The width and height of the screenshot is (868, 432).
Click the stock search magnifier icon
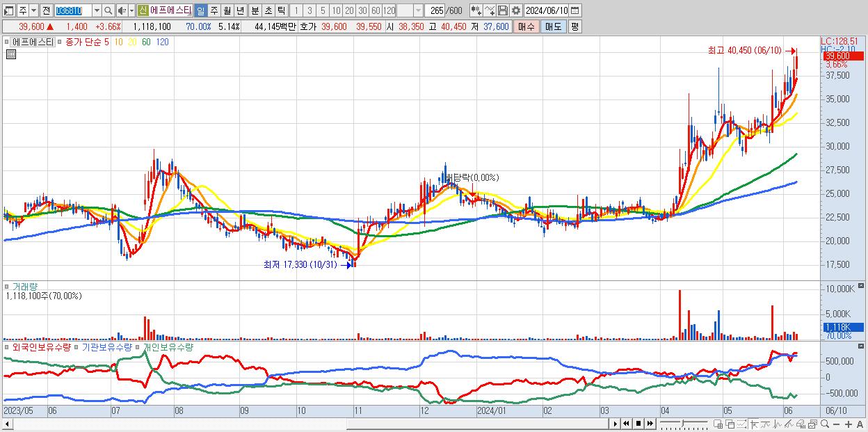coord(108,10)
